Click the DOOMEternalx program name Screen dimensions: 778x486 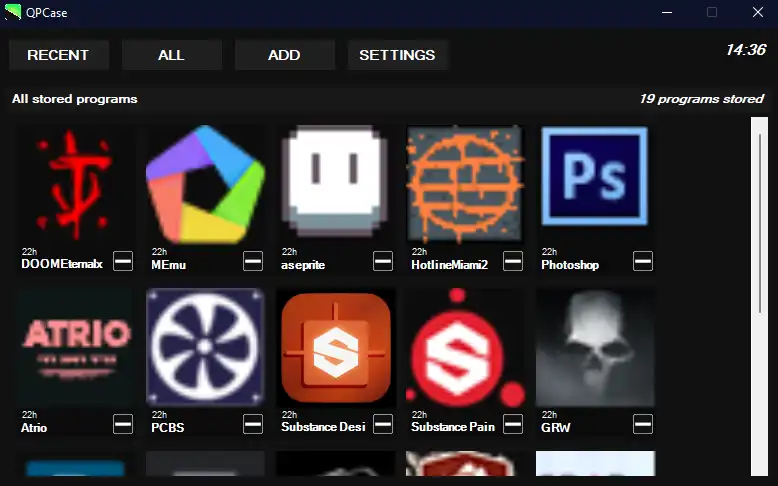[62, 264]
